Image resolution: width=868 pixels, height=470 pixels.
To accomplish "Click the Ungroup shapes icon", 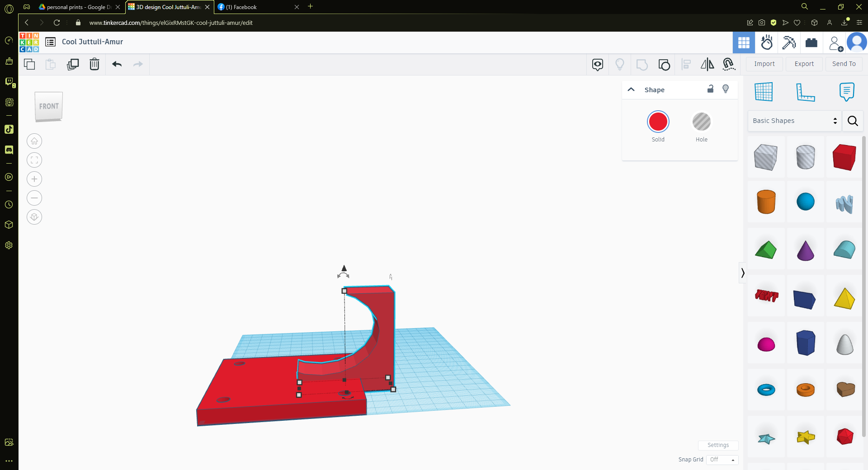I will click(664, 65).
